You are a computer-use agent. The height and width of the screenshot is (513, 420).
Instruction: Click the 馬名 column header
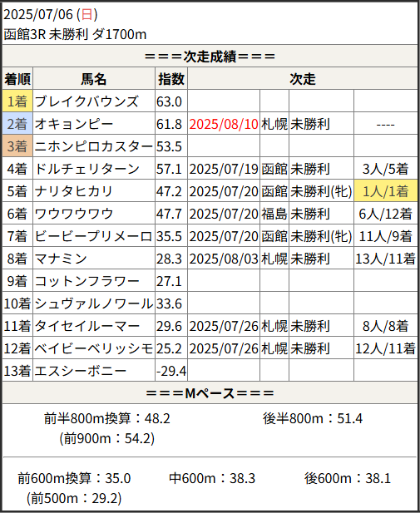click(x=94, y=79)
